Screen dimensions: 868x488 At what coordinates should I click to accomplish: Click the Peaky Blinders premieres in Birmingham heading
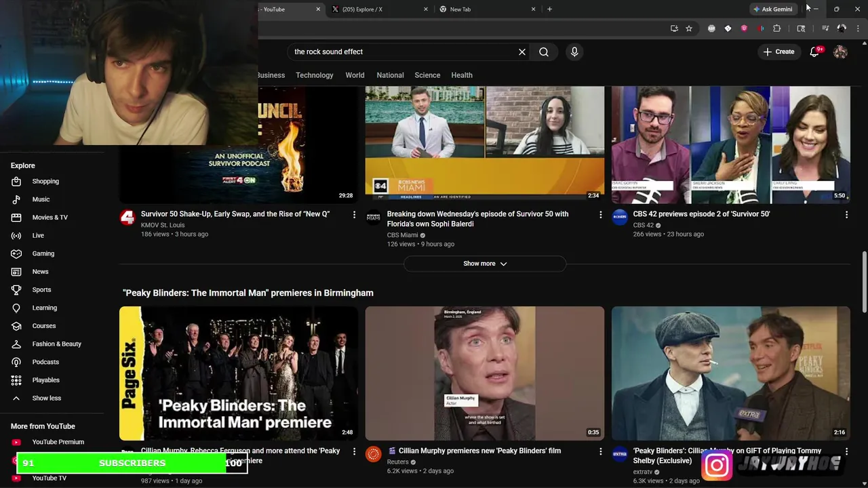click(x=248, y=293)
